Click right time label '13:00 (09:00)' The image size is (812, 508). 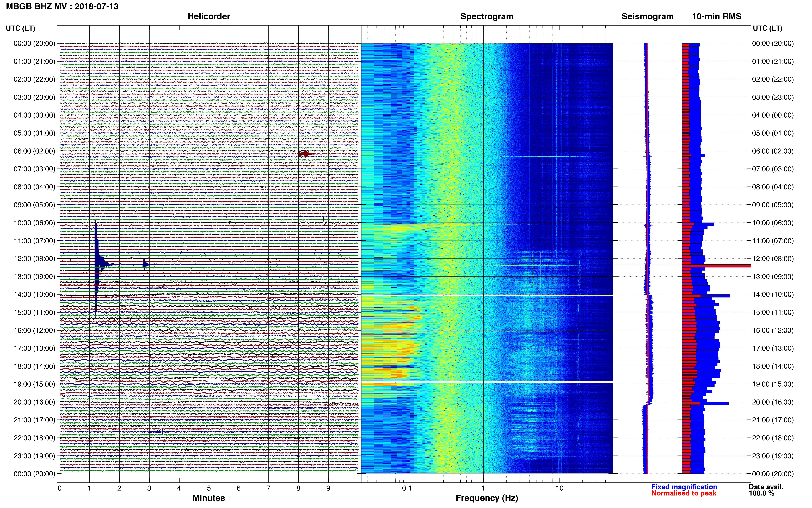pyautogui.click(x=773, y=277)
